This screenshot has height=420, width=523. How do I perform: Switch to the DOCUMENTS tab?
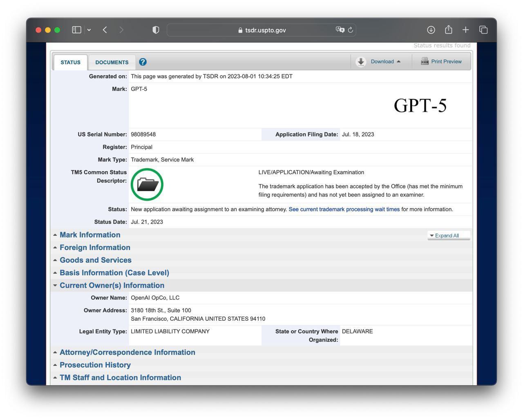[112, 63]
